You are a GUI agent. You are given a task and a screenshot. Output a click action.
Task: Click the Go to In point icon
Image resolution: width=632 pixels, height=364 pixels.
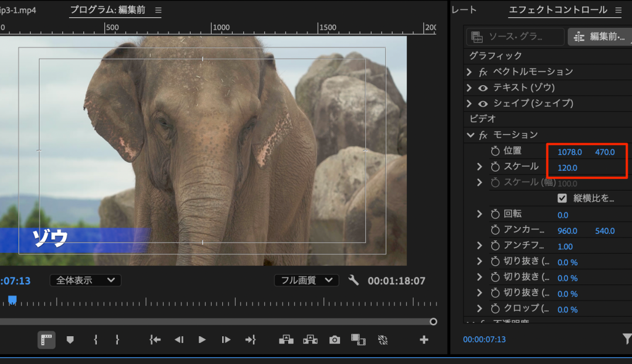click(155, 339)
